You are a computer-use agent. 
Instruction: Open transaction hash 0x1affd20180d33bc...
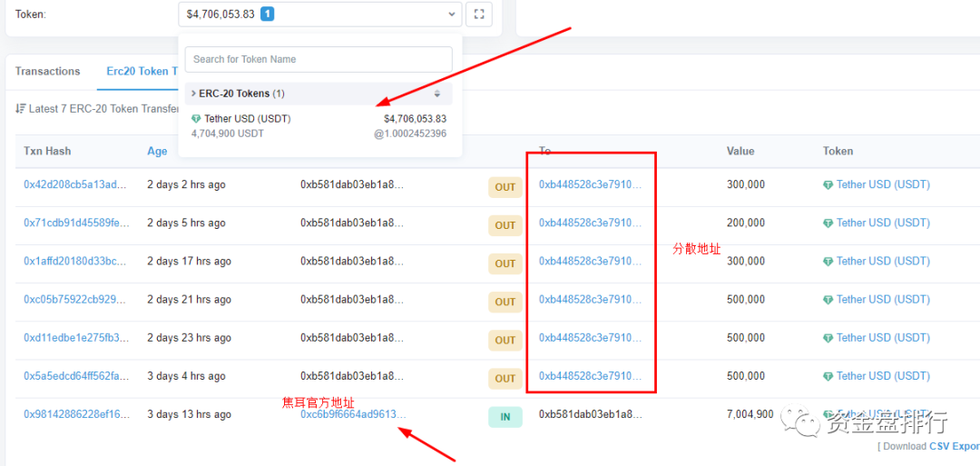[x=75, y=261]
